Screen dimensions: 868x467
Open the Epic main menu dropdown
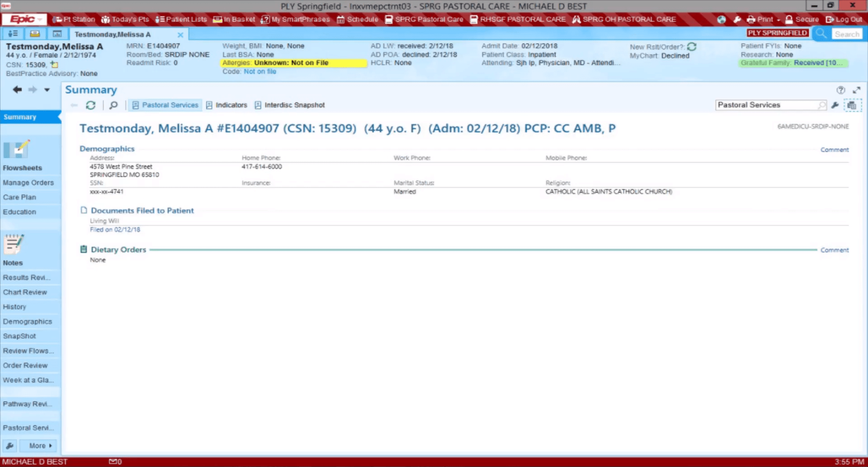24,19
